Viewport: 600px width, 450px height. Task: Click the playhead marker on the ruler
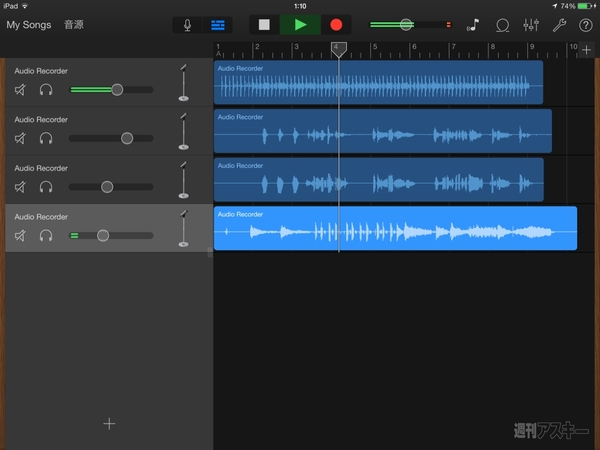339,48
